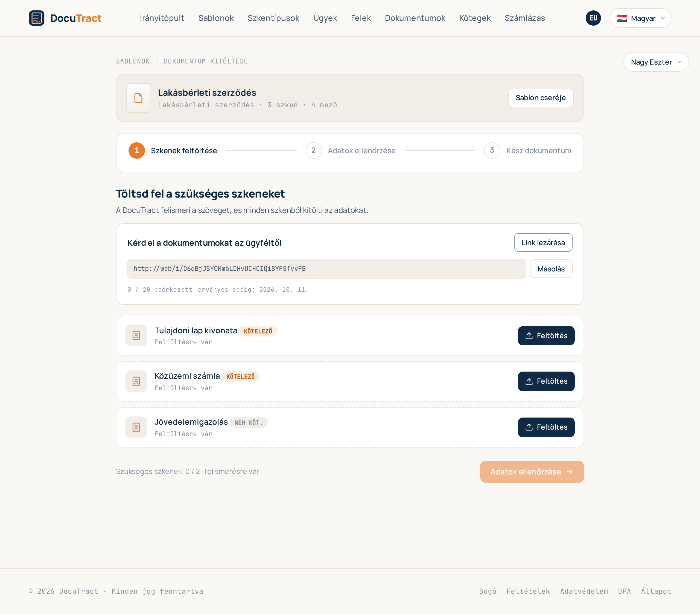Open the Súgó footer link
This screenshot has width=700, height=614.
tap(488, 591)
